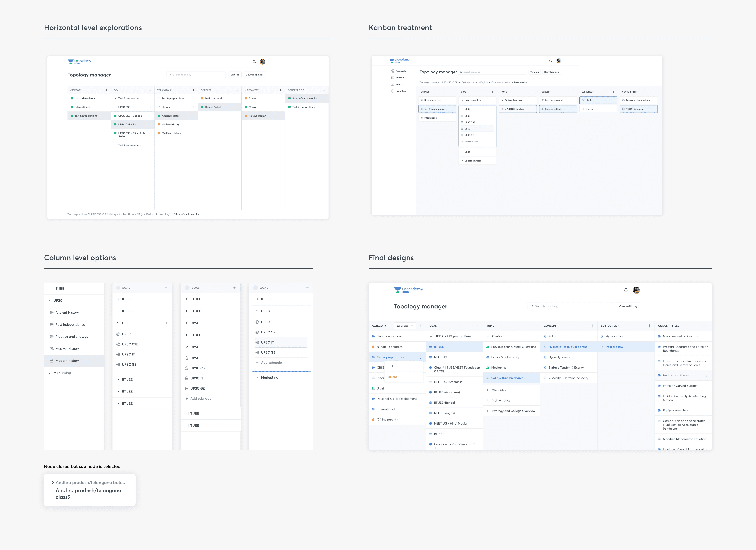Open the Indonesia dropdown in CATEGORY header

pyautogui.click(x=405, y=326)
